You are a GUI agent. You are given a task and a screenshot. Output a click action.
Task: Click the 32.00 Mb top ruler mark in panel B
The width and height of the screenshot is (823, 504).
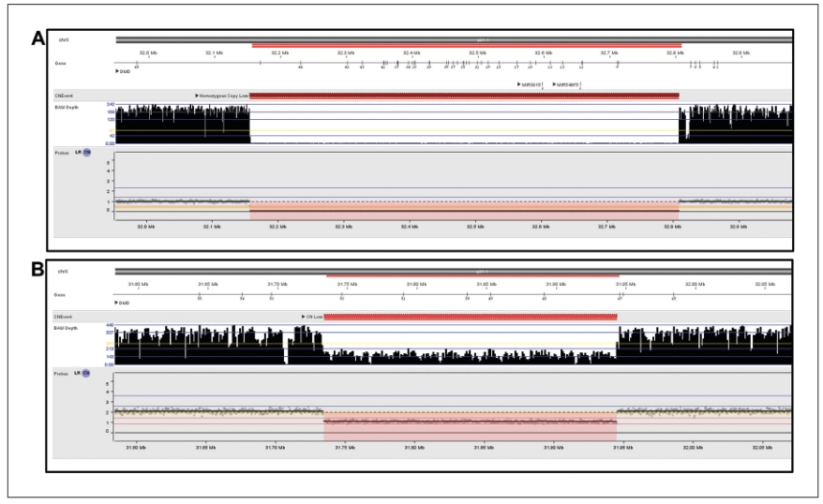[695, 284]
